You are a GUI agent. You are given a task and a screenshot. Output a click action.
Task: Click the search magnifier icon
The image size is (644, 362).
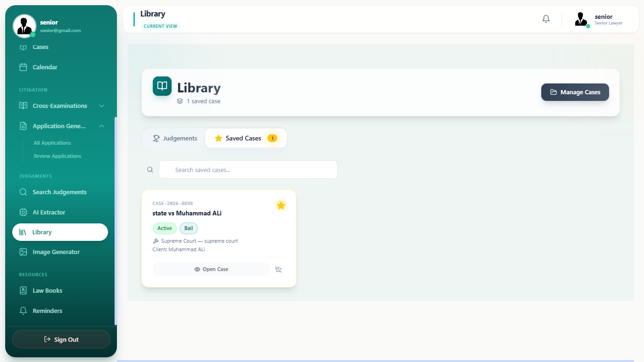pyautogui.click(x=150, y=170)
